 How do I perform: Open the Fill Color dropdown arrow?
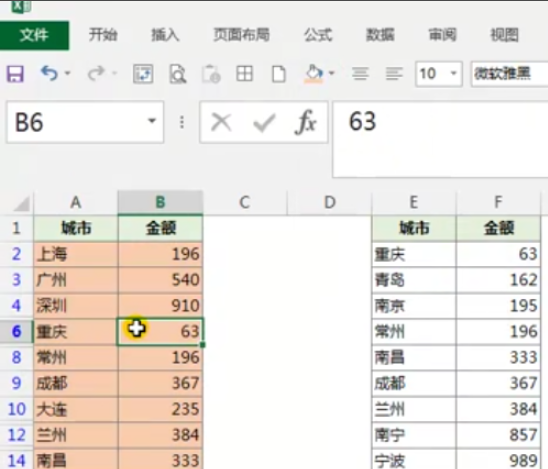coord(331,73)
